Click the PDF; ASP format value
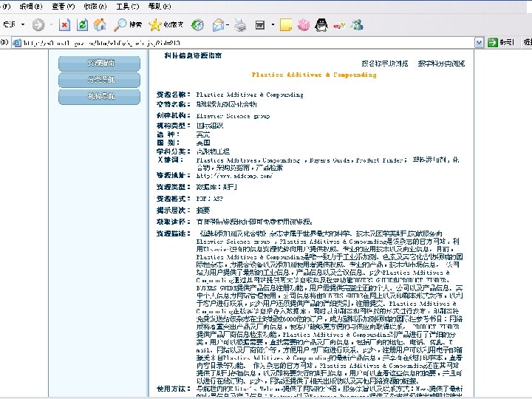 (210, 199)
